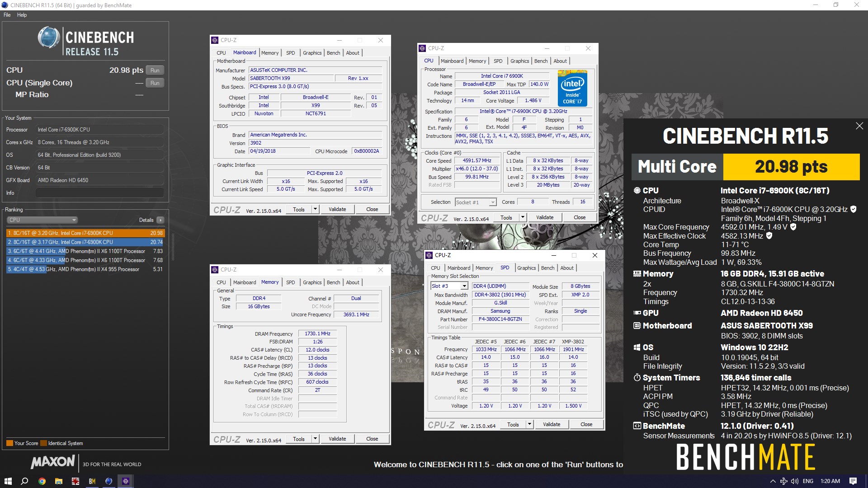Image resolution: width=868 pixels, height=488 pixels.
Task: Switch to CPU-Z via its purple taskbar icon
Action: tap(126, 481)
